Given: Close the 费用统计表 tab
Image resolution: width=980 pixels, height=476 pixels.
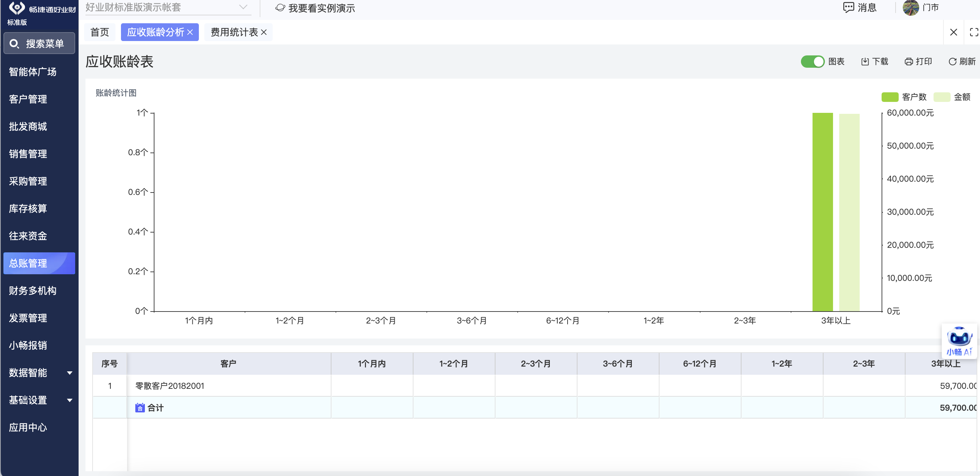Looking at the screenshot, I should pyautogui.click(x=264, y=32).
